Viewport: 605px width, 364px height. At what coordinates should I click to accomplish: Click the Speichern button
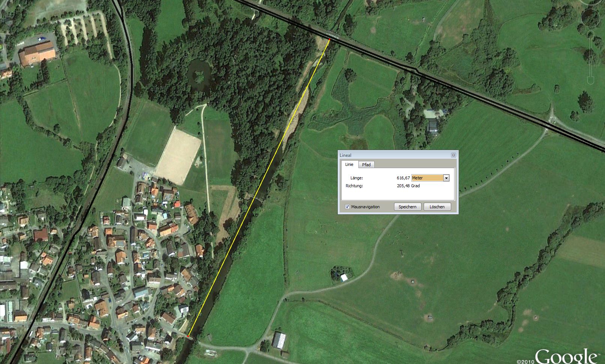pyautogui.click(x=407, y=207)
